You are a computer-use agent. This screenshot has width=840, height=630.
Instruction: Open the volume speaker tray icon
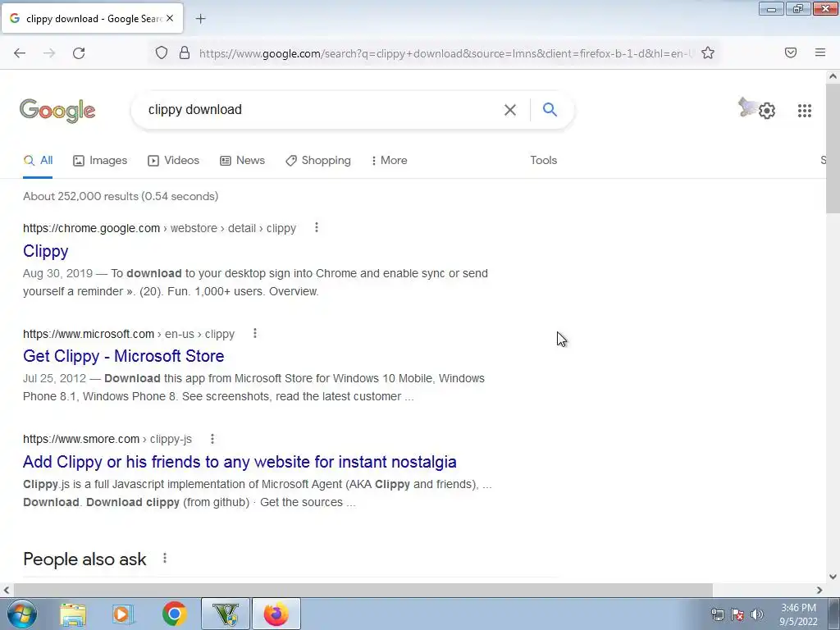(x=757, y=614)
